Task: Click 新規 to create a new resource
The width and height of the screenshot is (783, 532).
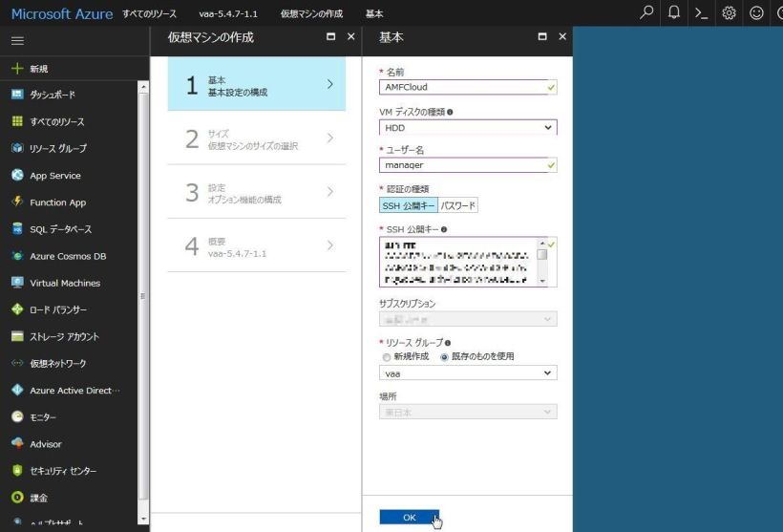Action: coord(38,69)
